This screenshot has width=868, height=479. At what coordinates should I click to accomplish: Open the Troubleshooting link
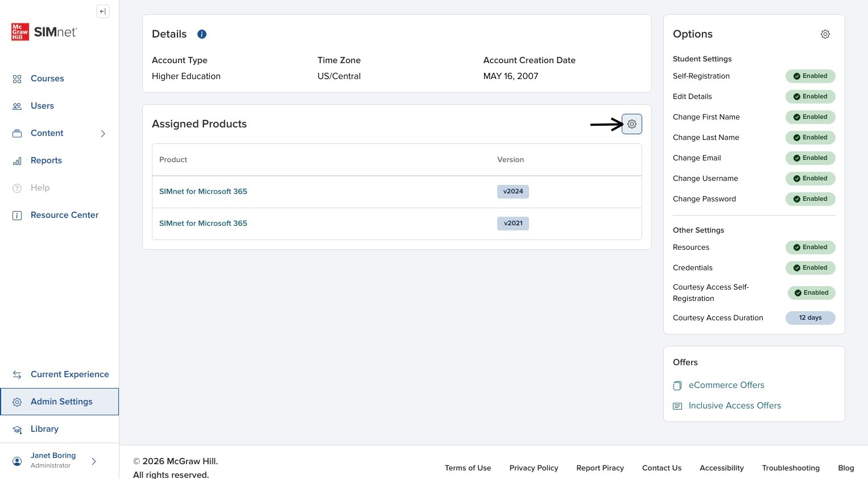(x=791, y=468)
